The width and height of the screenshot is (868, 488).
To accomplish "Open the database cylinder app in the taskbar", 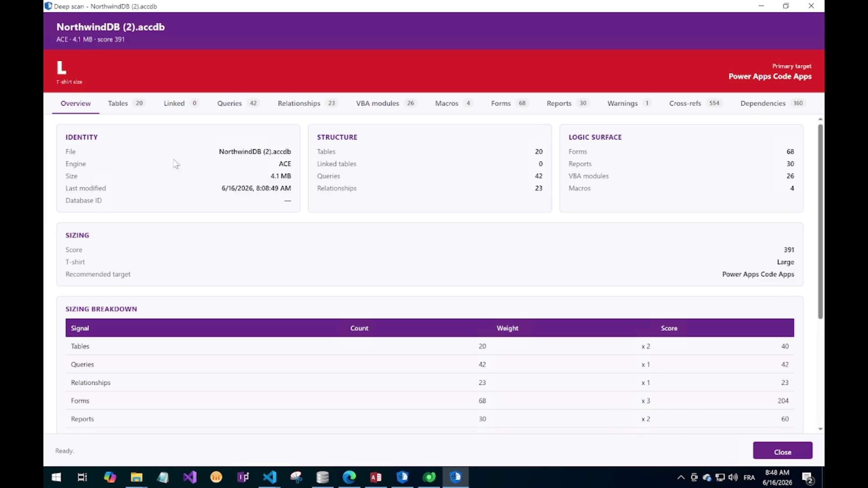I will click(x=323, y=477).
